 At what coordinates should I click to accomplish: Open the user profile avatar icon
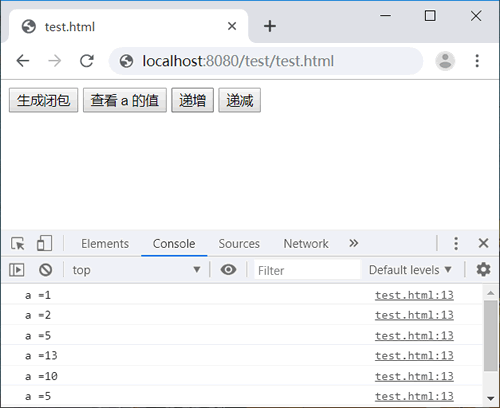tap(445, 61)
